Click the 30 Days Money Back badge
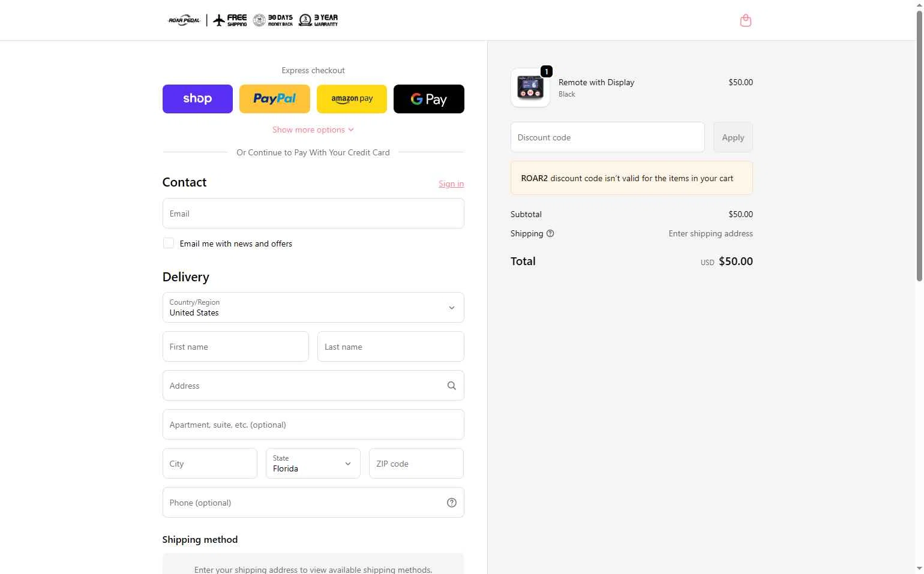The width and height of the screenshot is (924, 574). point(273,20)
